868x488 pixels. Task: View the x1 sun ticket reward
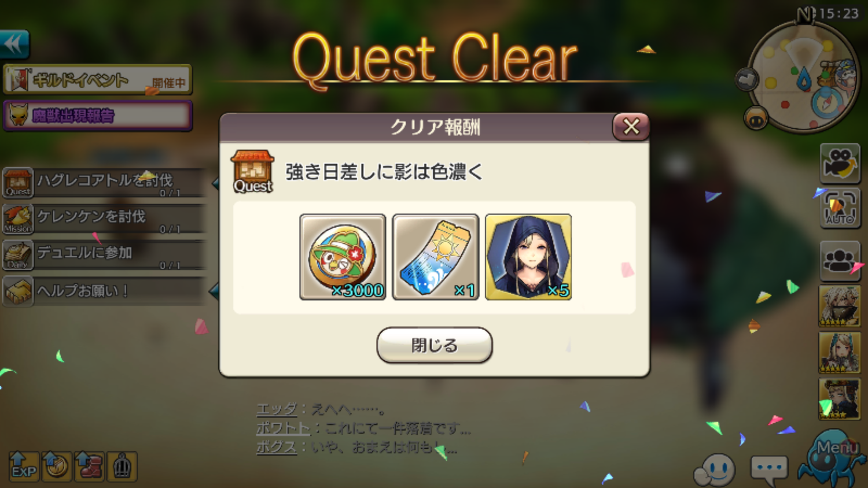(x=435, y=257)
